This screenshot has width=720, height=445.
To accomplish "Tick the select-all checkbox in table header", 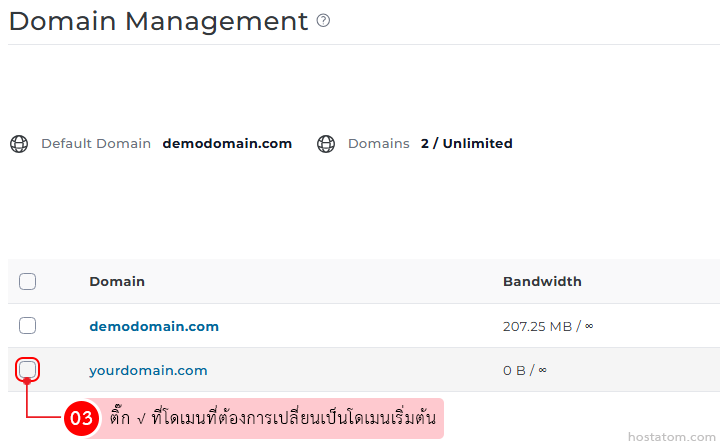I will [x=28, y=282].
